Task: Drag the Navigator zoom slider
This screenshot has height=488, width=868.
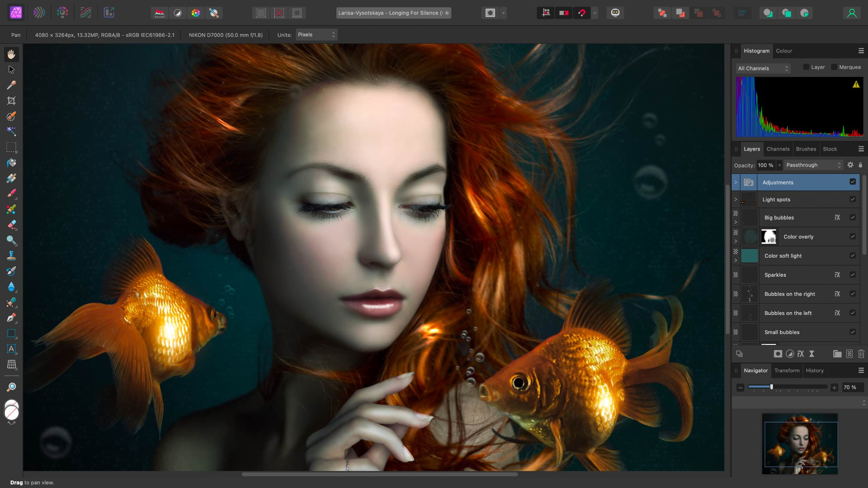Action: [771, 388]
